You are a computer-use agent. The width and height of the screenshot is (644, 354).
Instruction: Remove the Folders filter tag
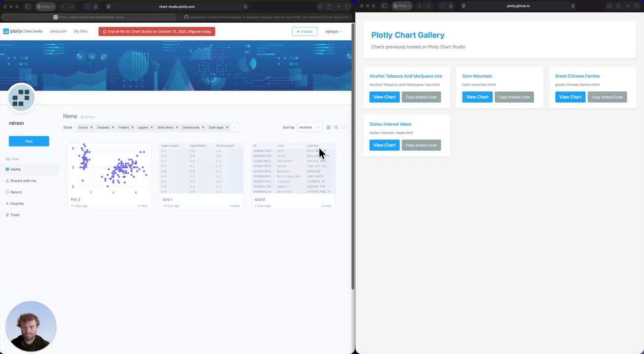(x=132, y=127)
